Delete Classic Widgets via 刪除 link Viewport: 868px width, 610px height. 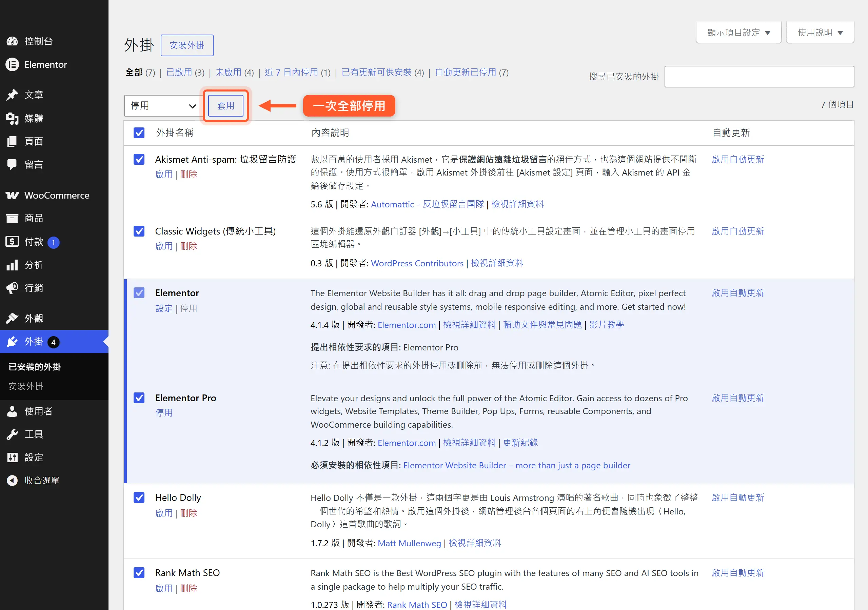(x=189, y=246)
